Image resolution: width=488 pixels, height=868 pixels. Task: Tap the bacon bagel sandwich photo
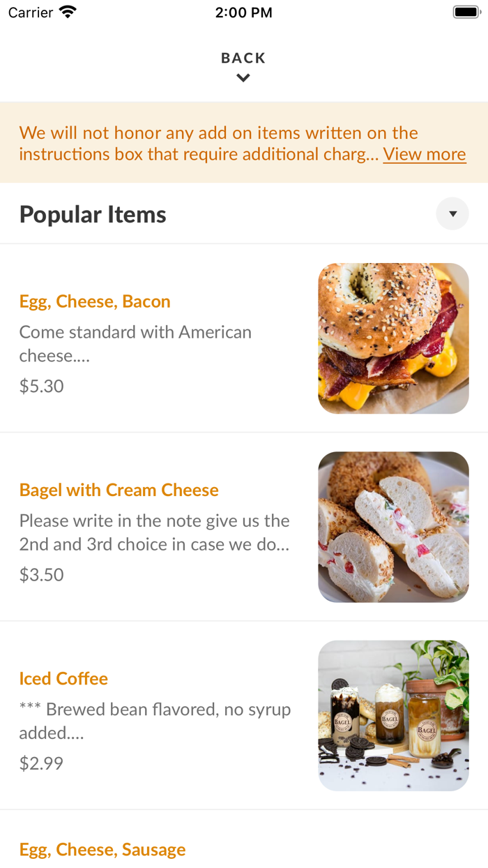coord(393,338)
